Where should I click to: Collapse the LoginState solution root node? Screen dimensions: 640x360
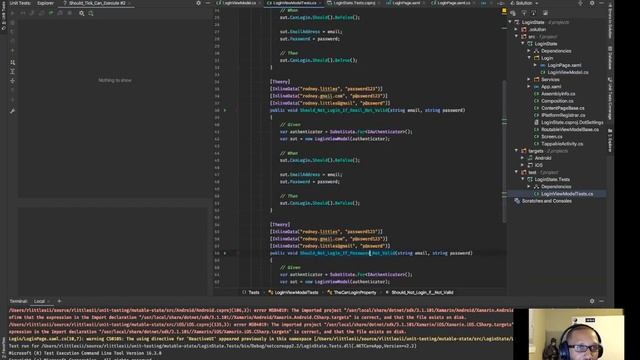510,22
